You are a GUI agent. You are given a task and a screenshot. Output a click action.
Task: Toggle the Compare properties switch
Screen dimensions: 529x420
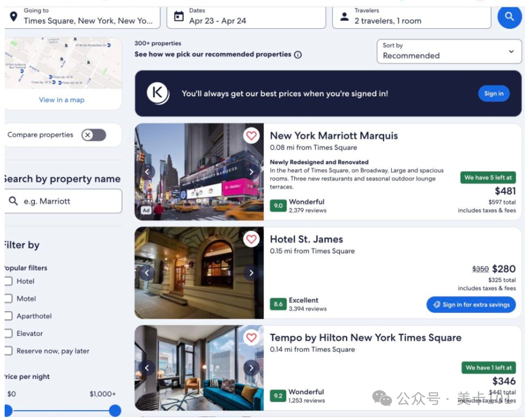click(x=94, y=135)
